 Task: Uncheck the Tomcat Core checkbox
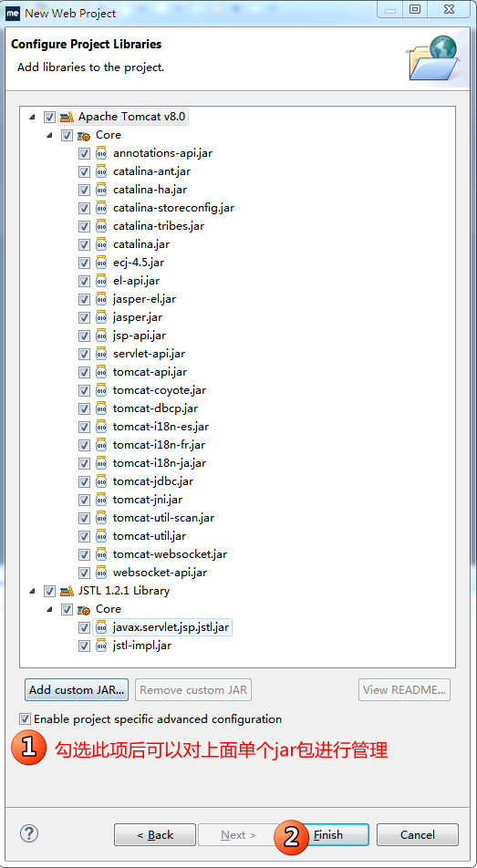[67, 136]
